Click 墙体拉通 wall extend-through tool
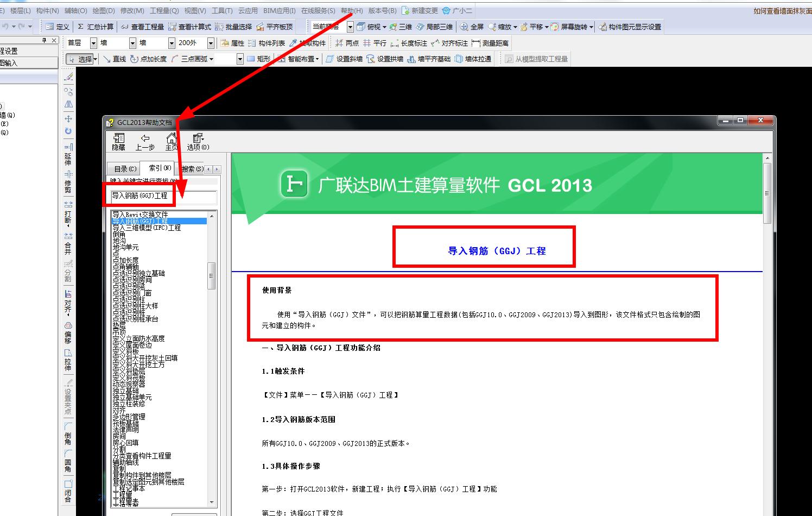This screenshot has height=516, width=812. click(473, 59)
